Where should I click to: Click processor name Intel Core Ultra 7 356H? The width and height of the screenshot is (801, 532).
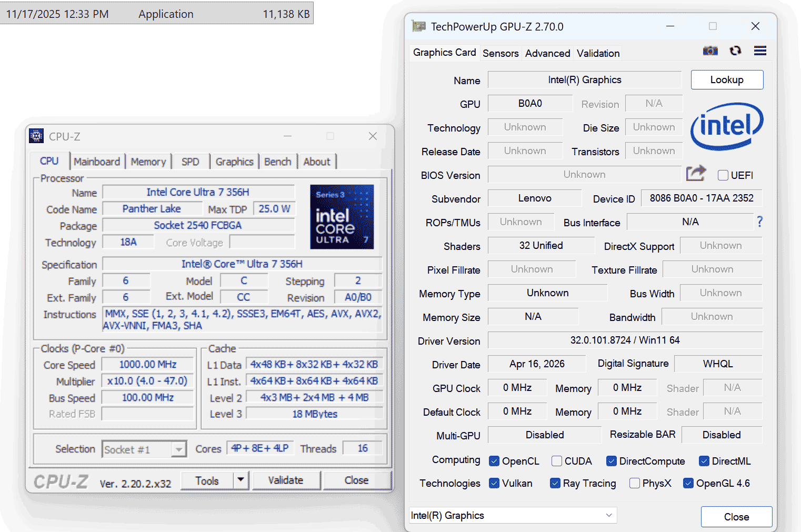[x=198, y=192]
